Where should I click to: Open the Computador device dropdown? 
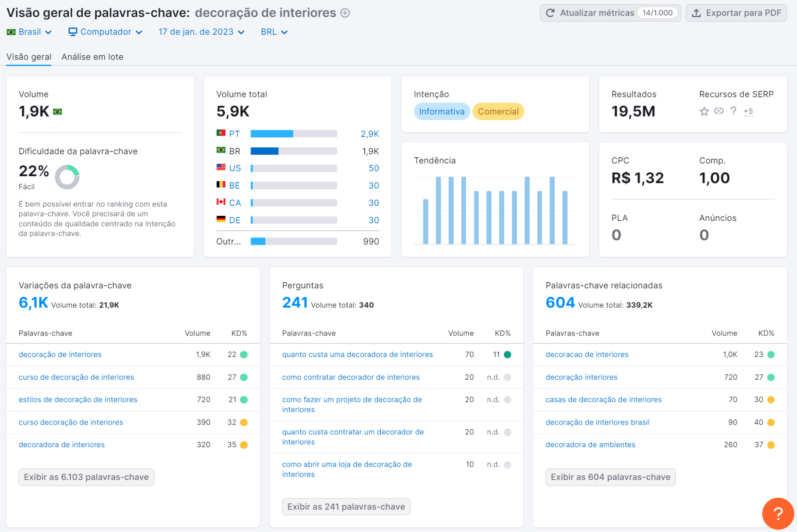[105, 32]
